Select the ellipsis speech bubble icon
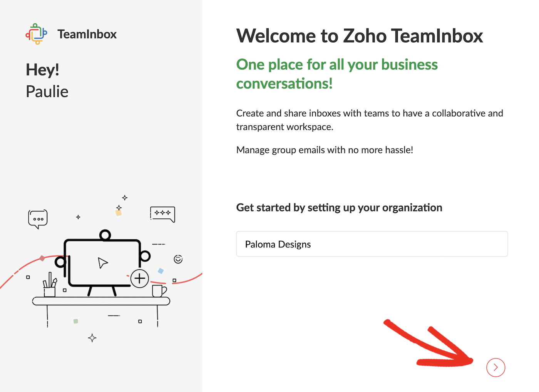 (x=37, y=217)
